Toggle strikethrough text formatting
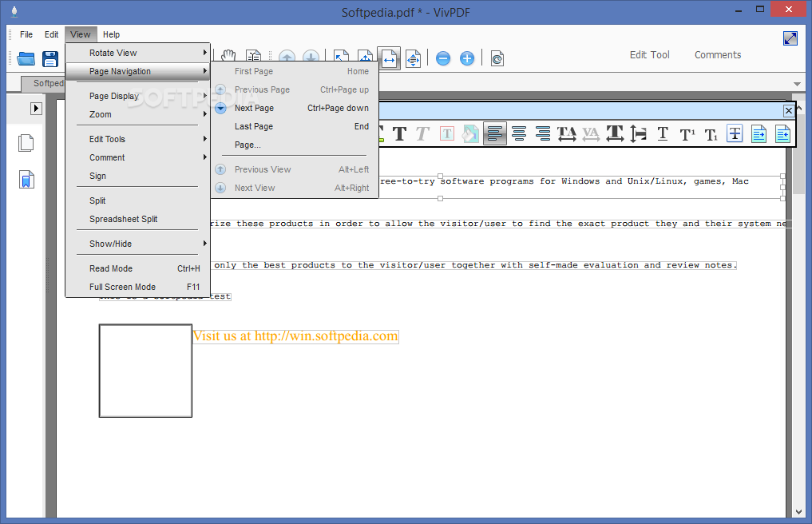812x524 pixels. [735, 133]
